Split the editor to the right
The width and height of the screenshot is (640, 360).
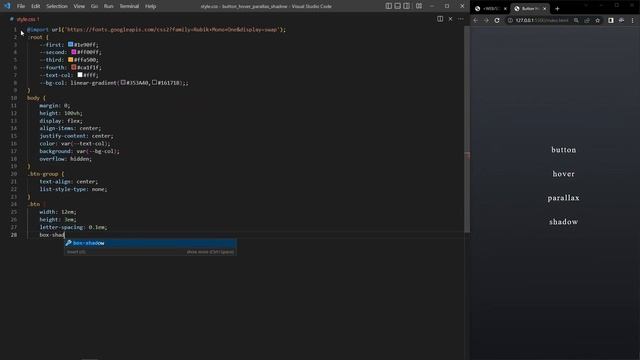(440, 19)
